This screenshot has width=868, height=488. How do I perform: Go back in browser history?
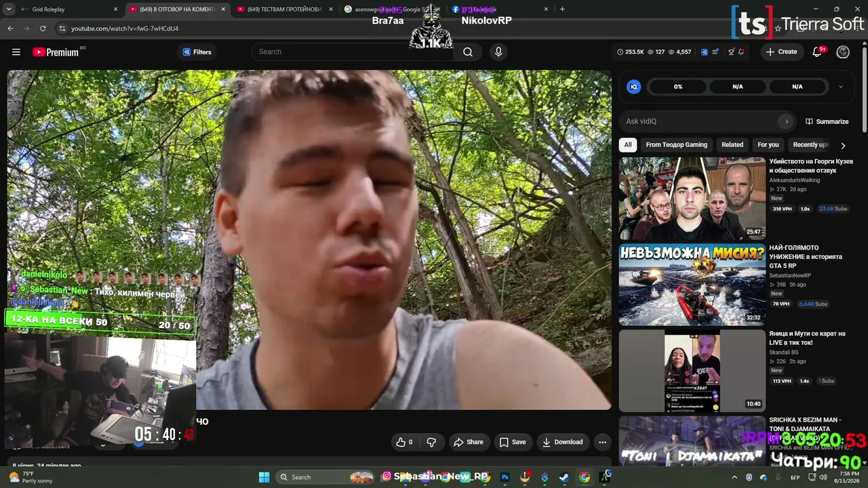point(10,28)
